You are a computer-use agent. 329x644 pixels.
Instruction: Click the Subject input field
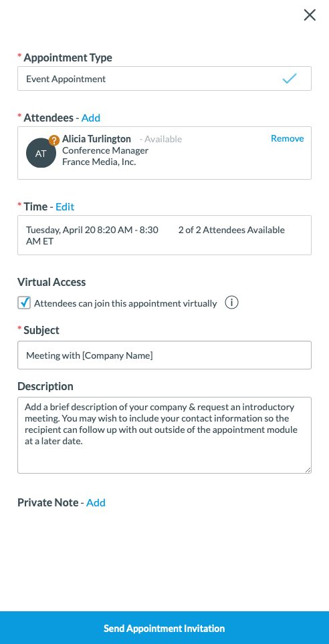[x=164, y=355]
